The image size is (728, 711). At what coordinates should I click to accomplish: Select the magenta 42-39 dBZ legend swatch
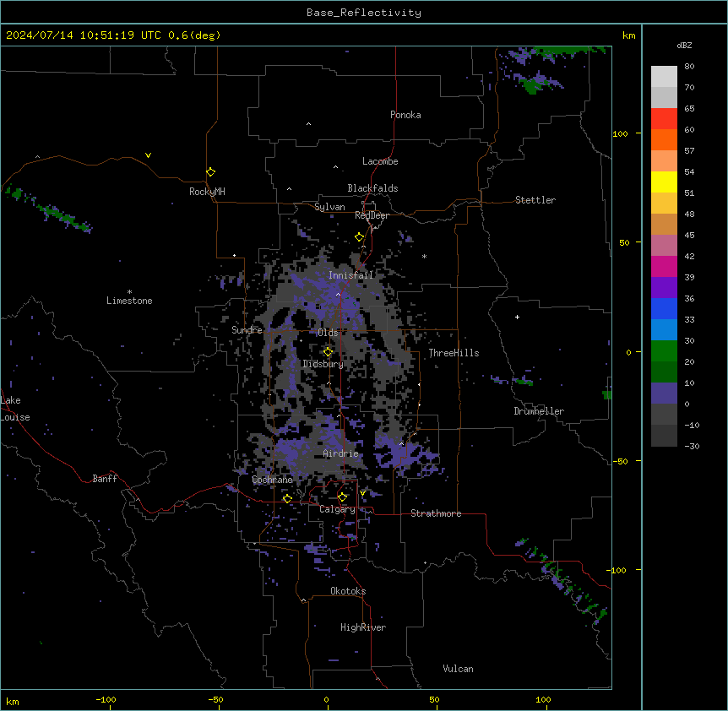[x=664, y=266]
